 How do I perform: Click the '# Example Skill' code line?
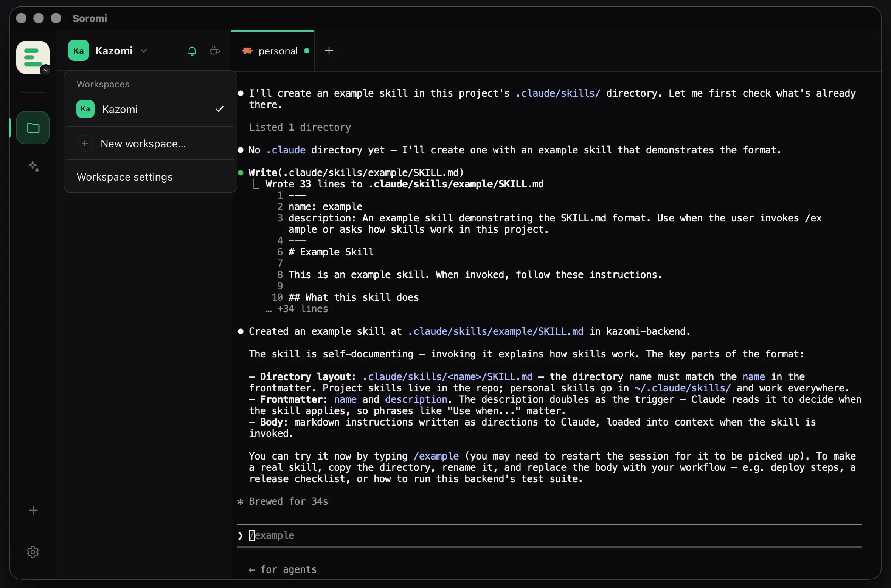point(331,252)
